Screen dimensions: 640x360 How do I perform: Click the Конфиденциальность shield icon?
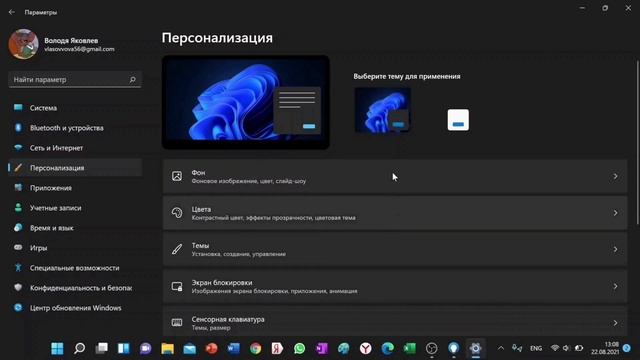18,287
